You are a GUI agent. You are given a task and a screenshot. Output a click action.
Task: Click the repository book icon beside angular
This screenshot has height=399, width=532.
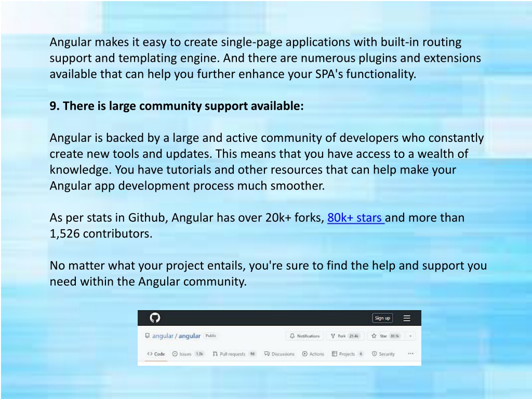(x=147, y=336)
